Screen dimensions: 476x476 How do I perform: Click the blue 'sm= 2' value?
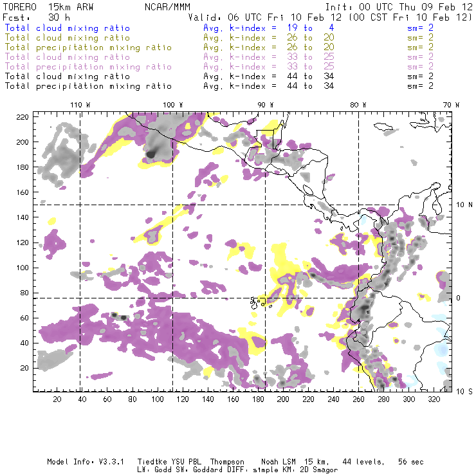pos(421,28)
